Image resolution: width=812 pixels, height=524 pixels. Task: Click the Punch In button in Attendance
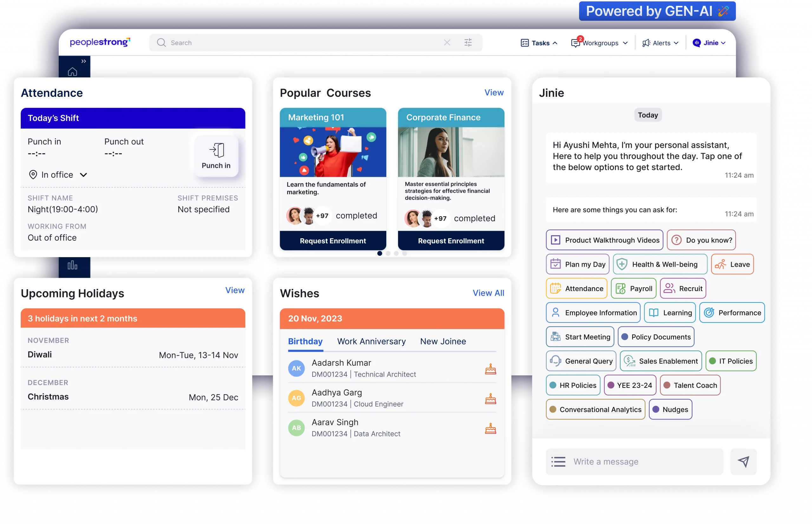click(x=216, y=156)
